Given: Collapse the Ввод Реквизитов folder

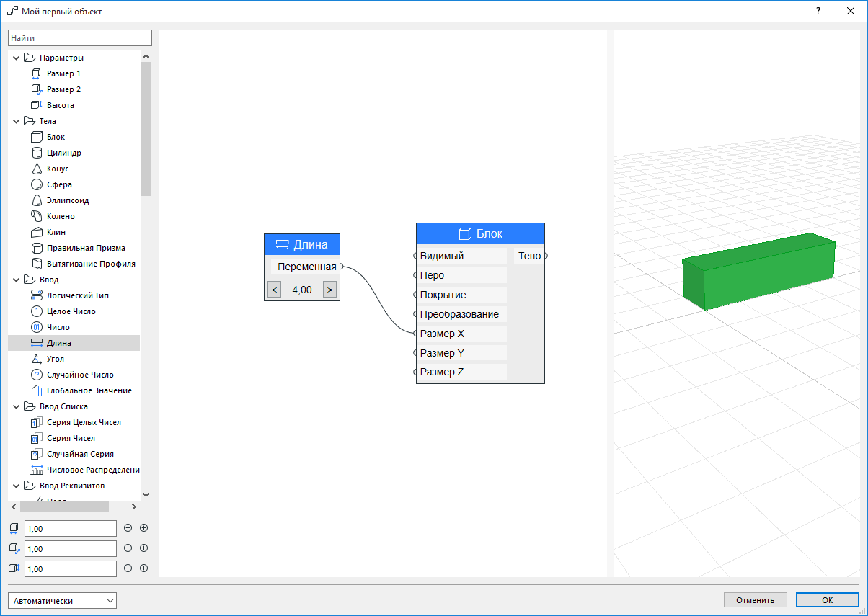Looking at the screenshot, I should click(x=16, y=486).
